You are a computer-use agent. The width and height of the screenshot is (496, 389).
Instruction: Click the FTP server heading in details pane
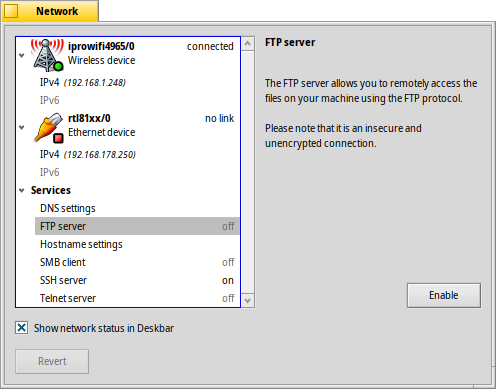tap(290, 42)
